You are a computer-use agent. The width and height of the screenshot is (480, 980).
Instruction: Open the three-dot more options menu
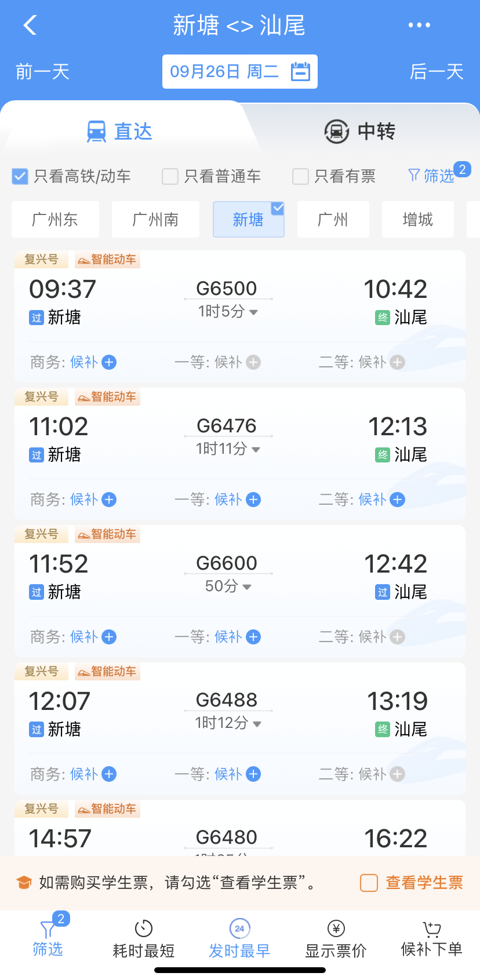tap(419, 25)
